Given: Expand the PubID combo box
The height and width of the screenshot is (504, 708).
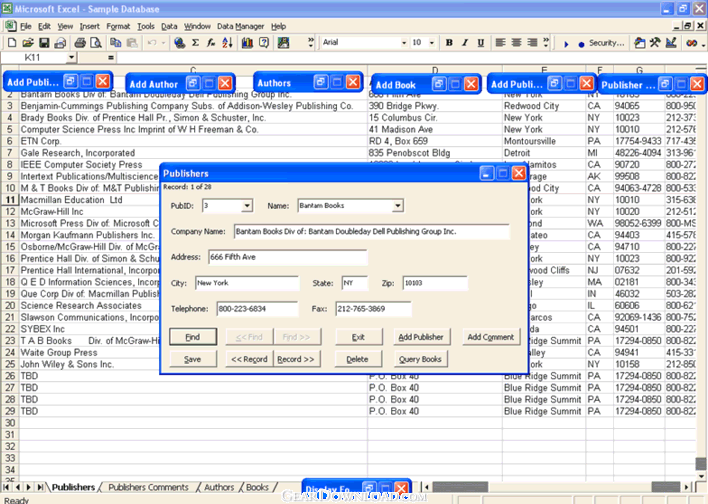Looking at the screenshot, I should 247,206.
